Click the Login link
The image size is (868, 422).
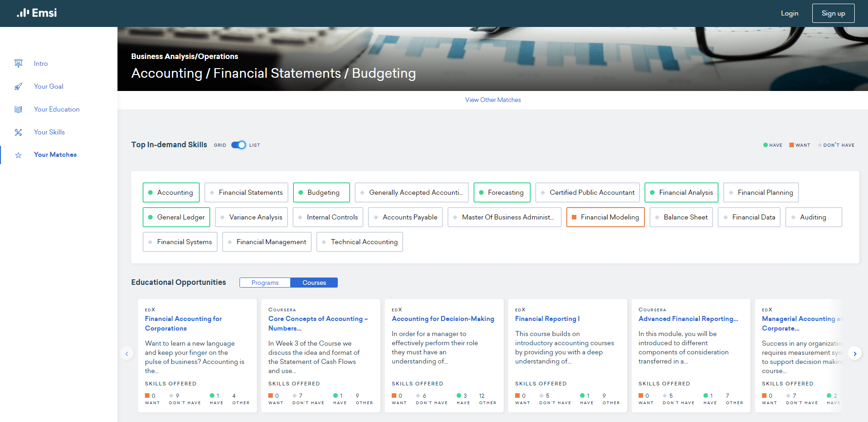pos(789,13)
